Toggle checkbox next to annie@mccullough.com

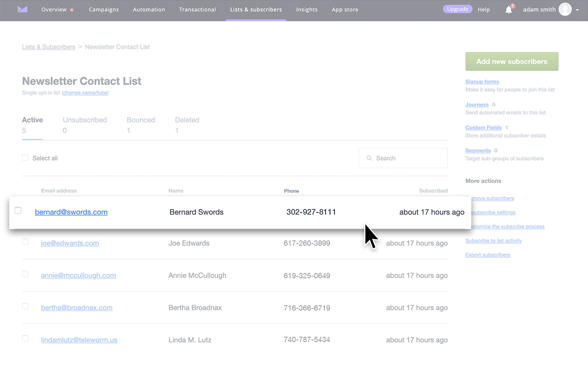pyautogui.click(x=25, y=274)
